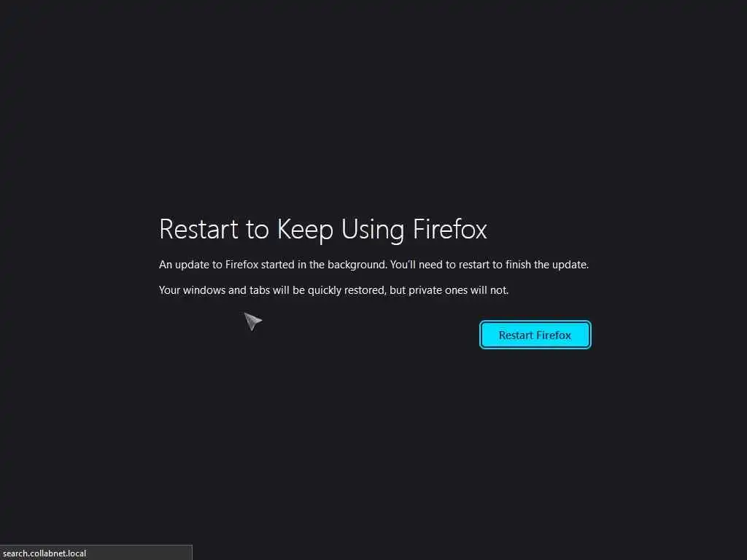Click the word "private" in second paragraph
Screen dimensions: 747x560
click(x=425, y=290)
